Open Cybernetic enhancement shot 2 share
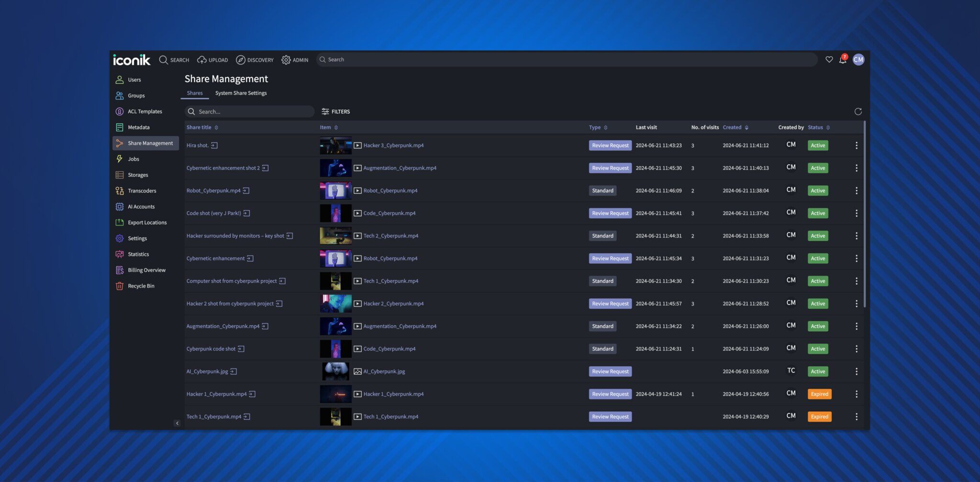 click(223, 168)
